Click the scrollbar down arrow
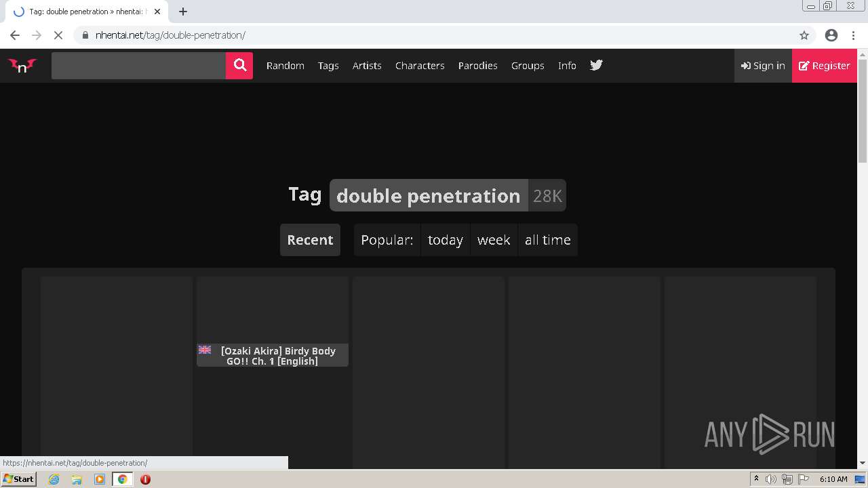Image resolution: width=868 pixels, height=488 pixels. pos(863,463)
